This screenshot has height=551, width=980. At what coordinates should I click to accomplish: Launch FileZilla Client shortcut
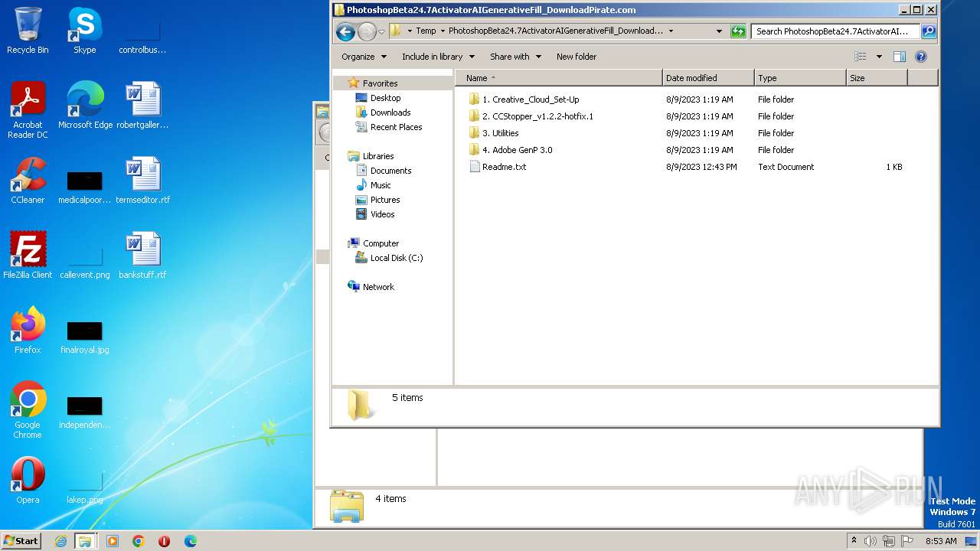click(28, 255)
